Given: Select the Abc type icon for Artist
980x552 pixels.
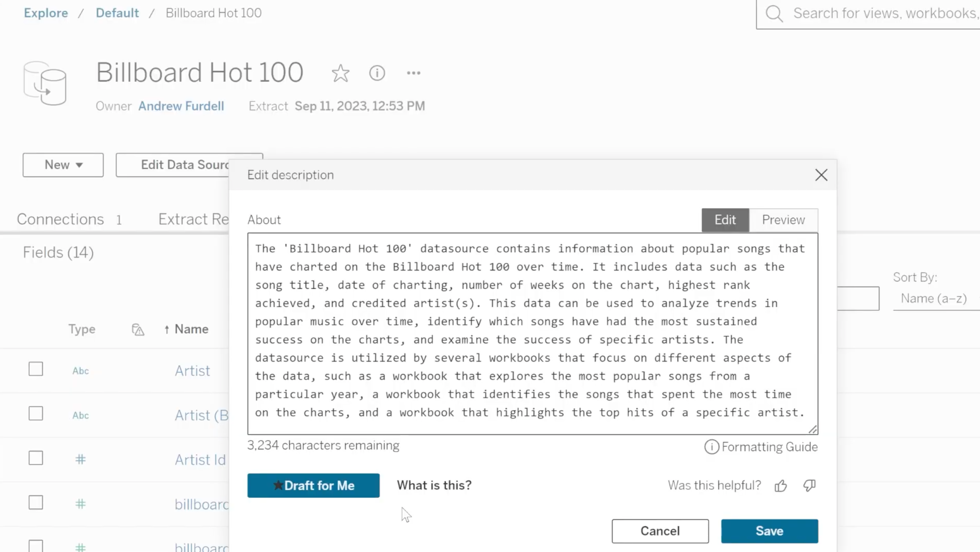Looking at the screenshot, I should click(x=80, y=370).
